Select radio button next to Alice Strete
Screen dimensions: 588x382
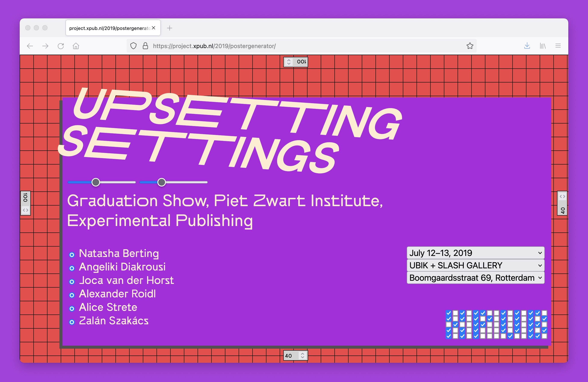72,309
